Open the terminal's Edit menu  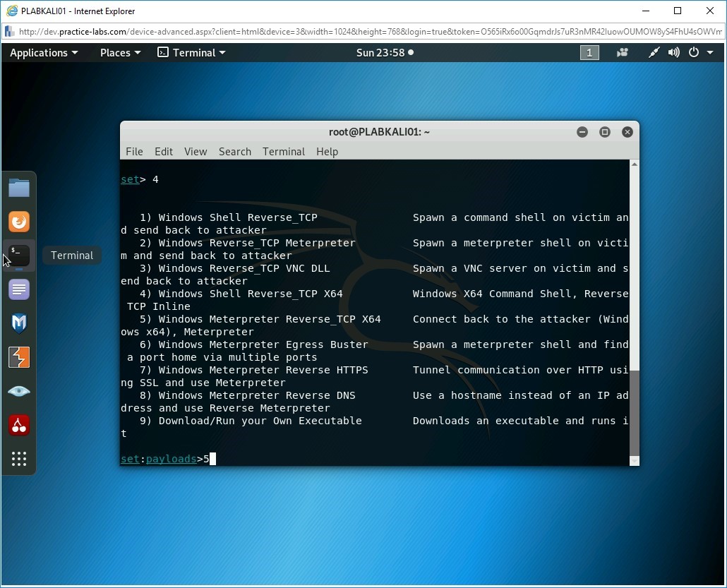pyautogui.click(x=164, y=152)
